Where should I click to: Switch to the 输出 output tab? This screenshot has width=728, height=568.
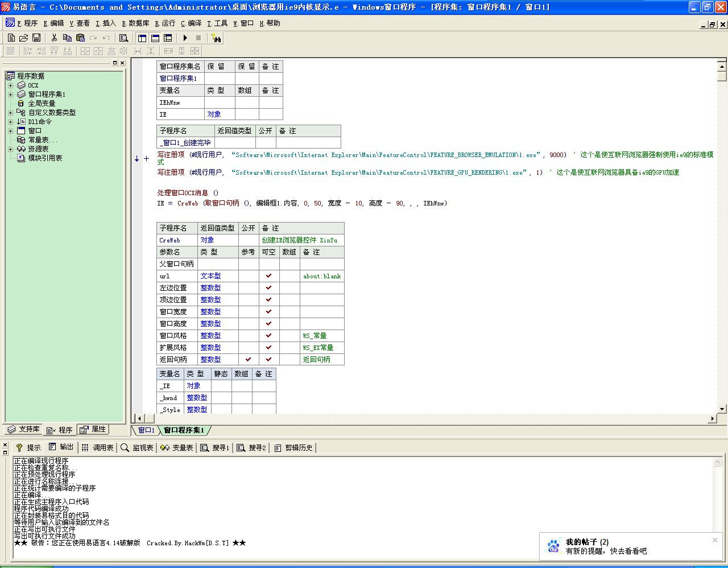61,447
